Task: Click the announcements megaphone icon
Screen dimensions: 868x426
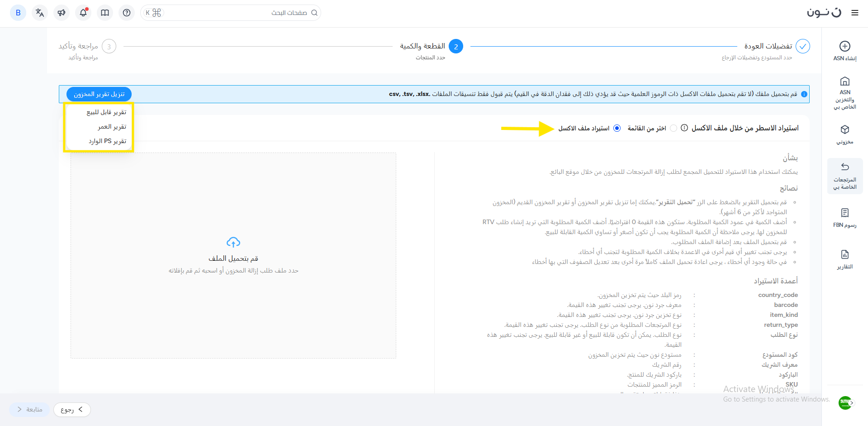Action: point(62,13)
